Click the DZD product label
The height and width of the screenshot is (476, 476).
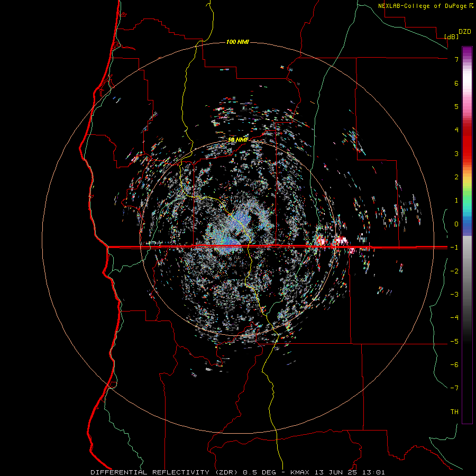click(464, 32)
